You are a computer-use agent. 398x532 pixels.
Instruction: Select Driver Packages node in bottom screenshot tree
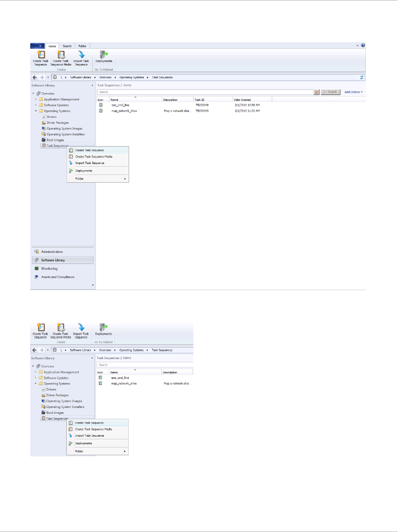click(57, 395)
